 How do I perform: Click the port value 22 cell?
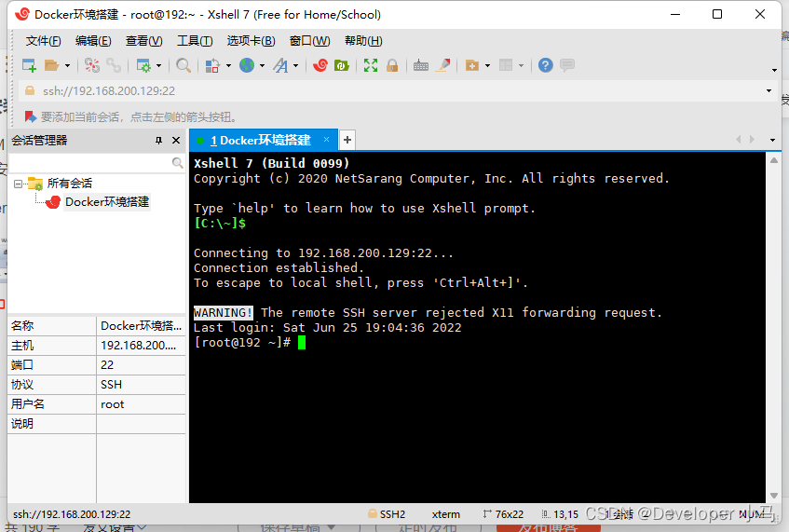click(141, 365)
